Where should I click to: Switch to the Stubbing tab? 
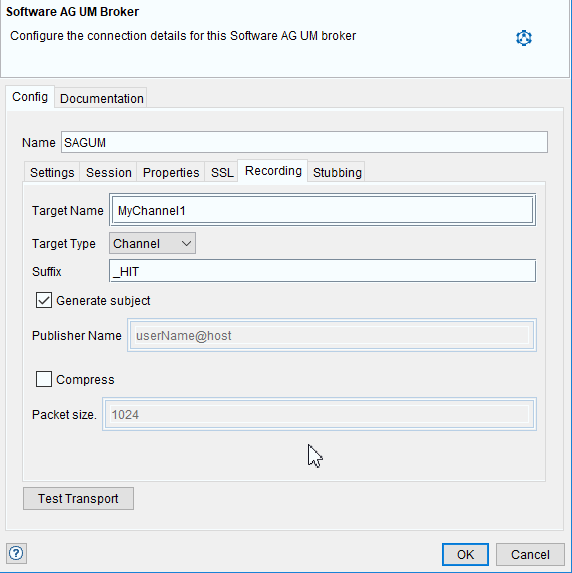pos(337,172)
